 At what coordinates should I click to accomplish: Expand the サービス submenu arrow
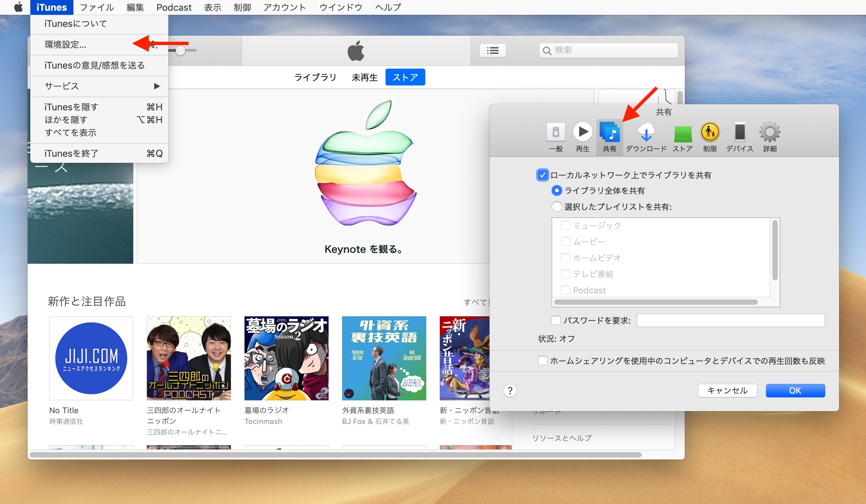tap(157, 86)
